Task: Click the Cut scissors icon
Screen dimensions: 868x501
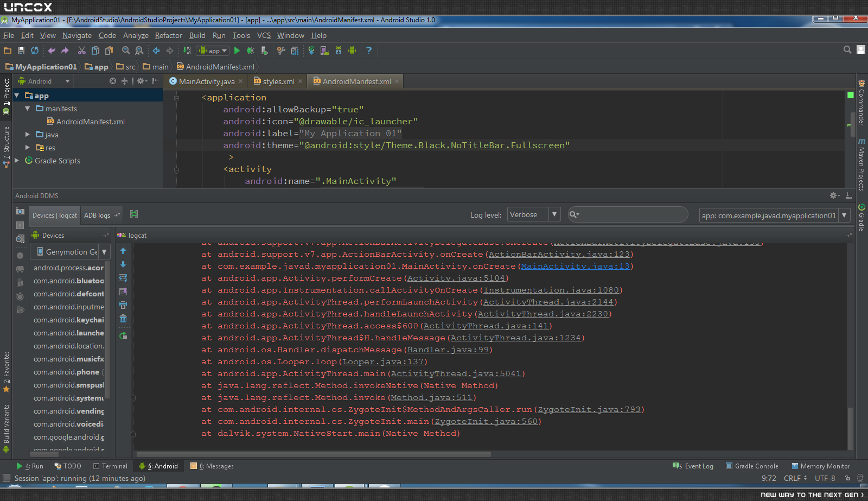Action: (82, 50)
